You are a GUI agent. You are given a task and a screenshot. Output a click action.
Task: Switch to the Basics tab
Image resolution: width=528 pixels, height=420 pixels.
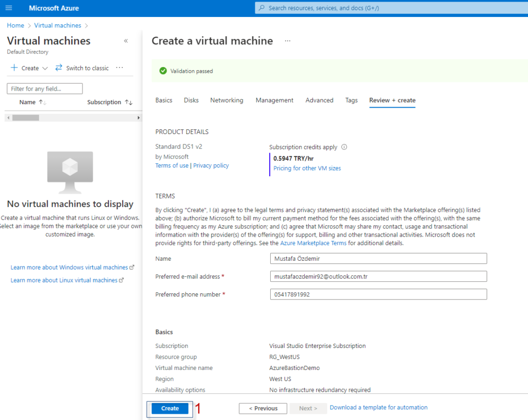tap(163, 100)
